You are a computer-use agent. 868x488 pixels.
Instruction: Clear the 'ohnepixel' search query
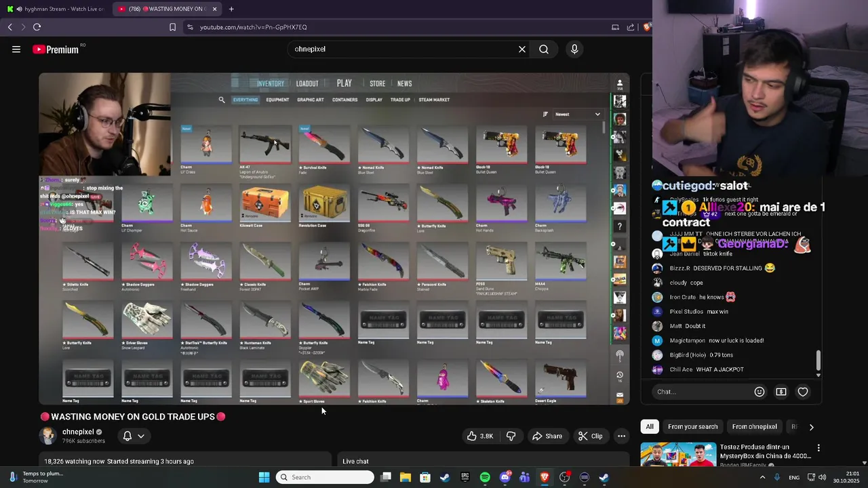(x=522, y=49)
